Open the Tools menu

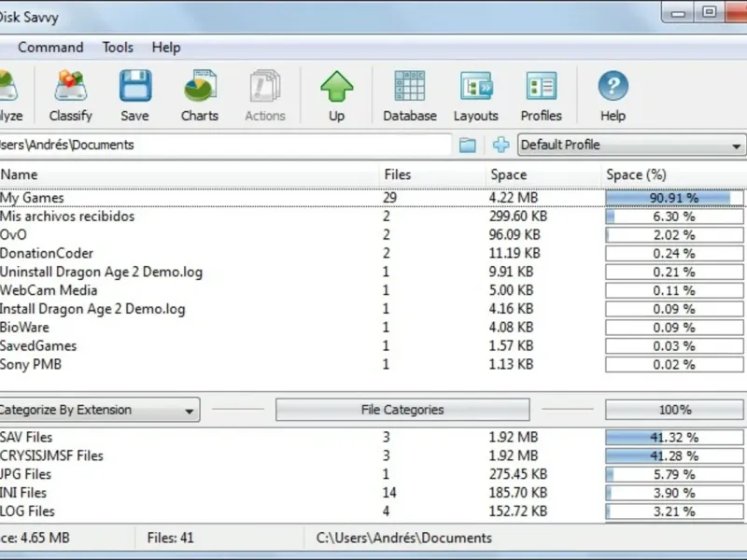[x=118, y=48]
